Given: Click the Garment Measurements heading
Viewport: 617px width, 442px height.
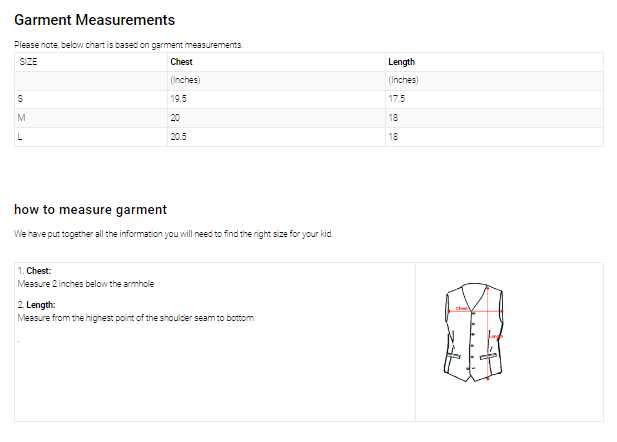Looking at the screenshot, I should tap(94, 20).
